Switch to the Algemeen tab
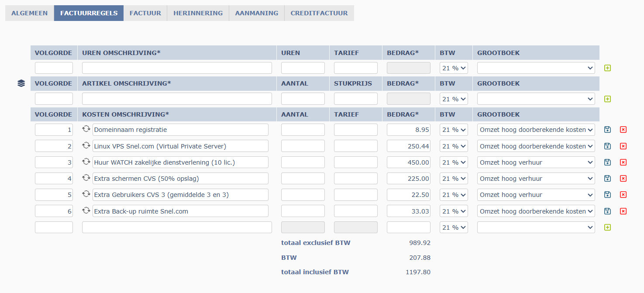Viewport: 644px width, 293px height. (x=29, y=13)
